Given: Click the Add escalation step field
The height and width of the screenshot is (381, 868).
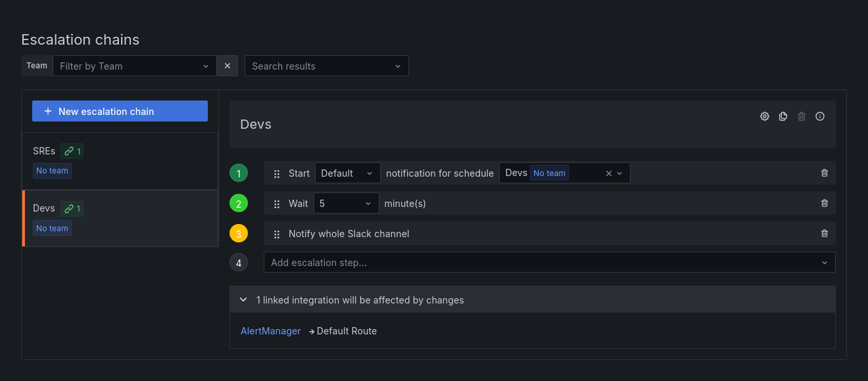Looking at the screenshot, I should [460, 262].
